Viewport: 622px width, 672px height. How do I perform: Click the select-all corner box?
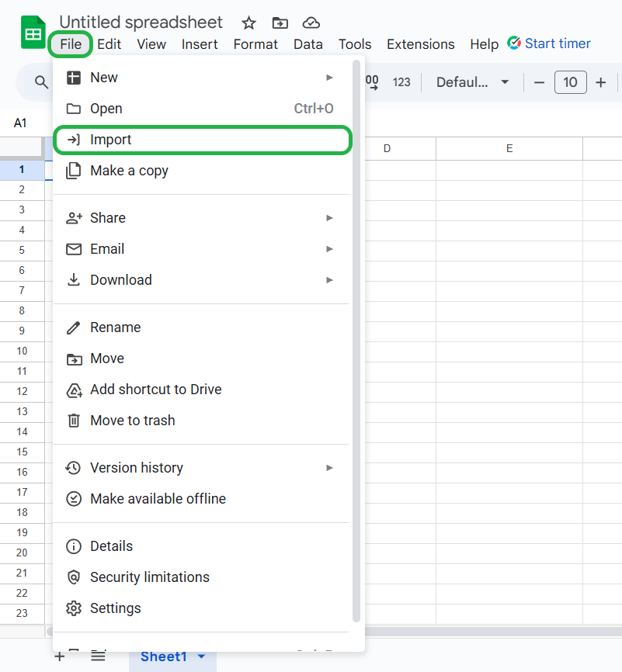[23, 148]
